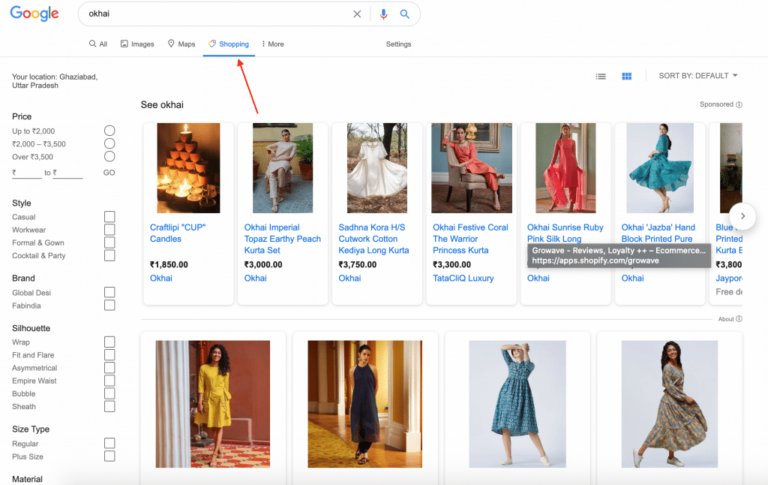This screenshot has width=768, height=485.
Task: Switch to grid view icon
Action: 626,76
